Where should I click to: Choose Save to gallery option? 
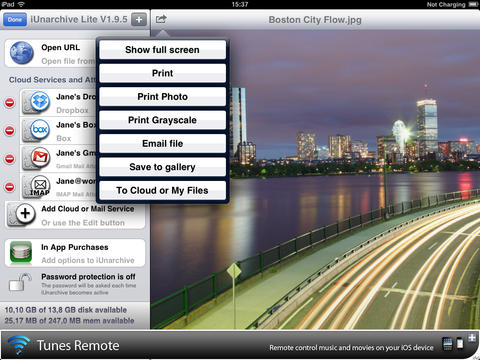pos(162,167)
